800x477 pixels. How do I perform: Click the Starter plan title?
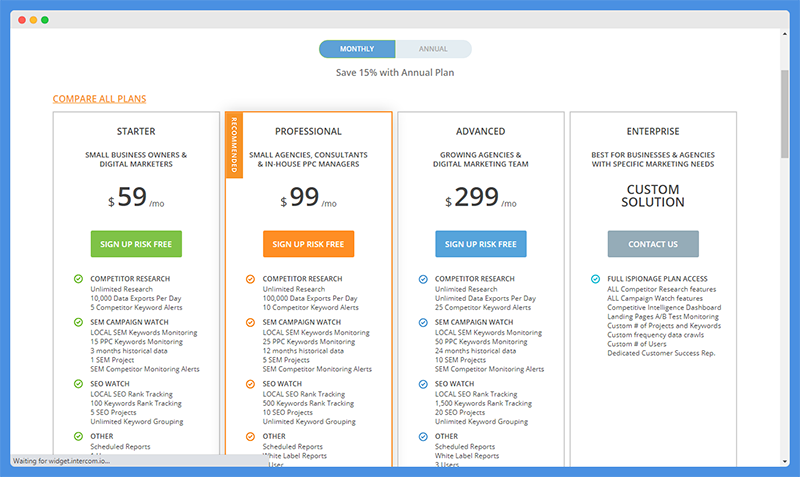click(x=136, y=131)
